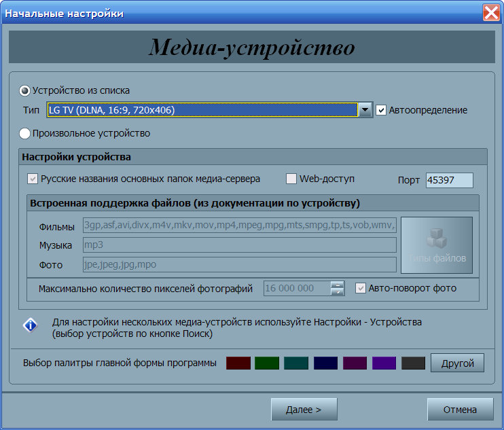
Task: Click the LG TV device type combo box
Action: click(x=202, y=110)
